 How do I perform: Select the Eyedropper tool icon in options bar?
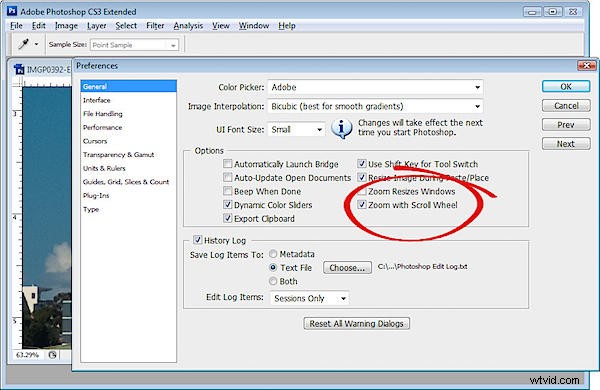point(24,44)
